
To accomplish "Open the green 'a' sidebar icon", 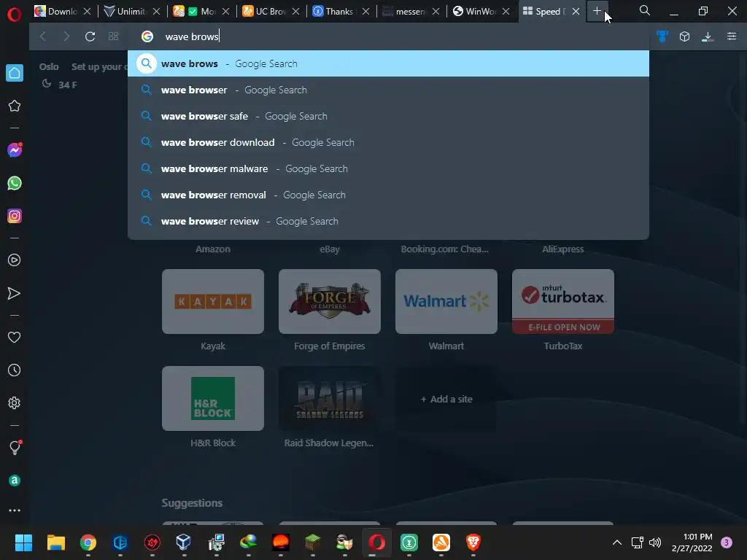I will pos(15,481).
